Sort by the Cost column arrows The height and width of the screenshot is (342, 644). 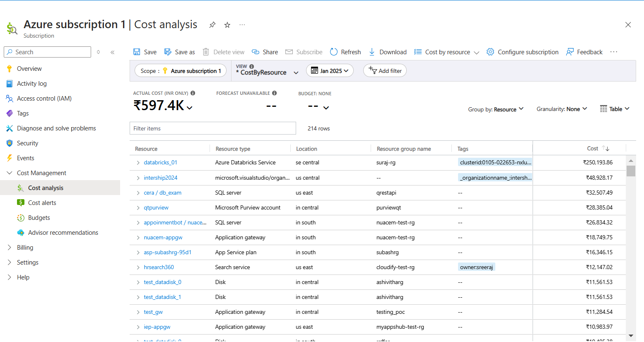[606, 148]
